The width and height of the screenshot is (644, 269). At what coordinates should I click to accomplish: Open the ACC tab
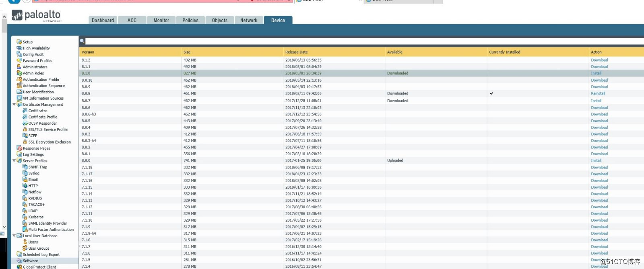tap(132, 20)
